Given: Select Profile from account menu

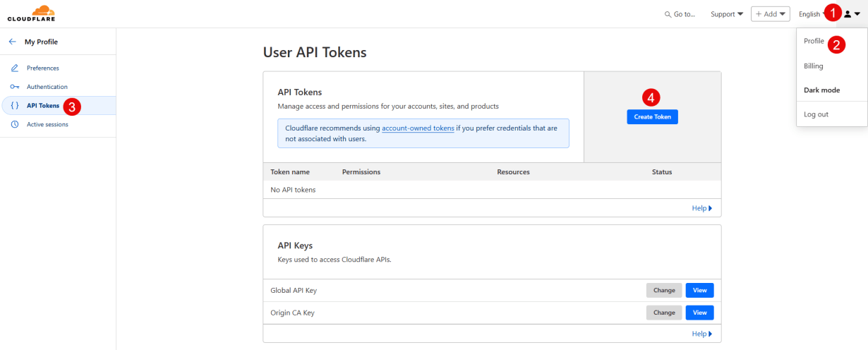Looking at the screenshot, I should 814,41.
